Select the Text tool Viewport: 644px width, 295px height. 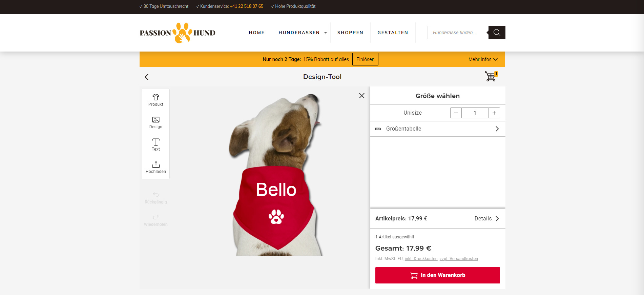click(155, 144)
